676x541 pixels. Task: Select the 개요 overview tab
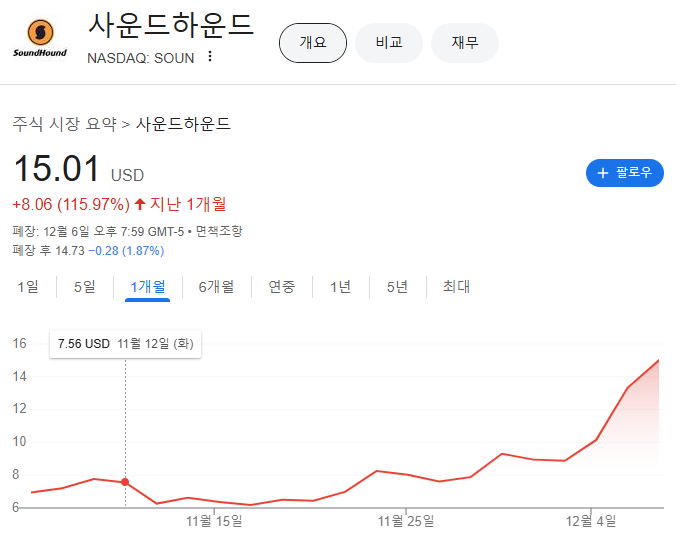pyautogui.click(x=313, y=43)
